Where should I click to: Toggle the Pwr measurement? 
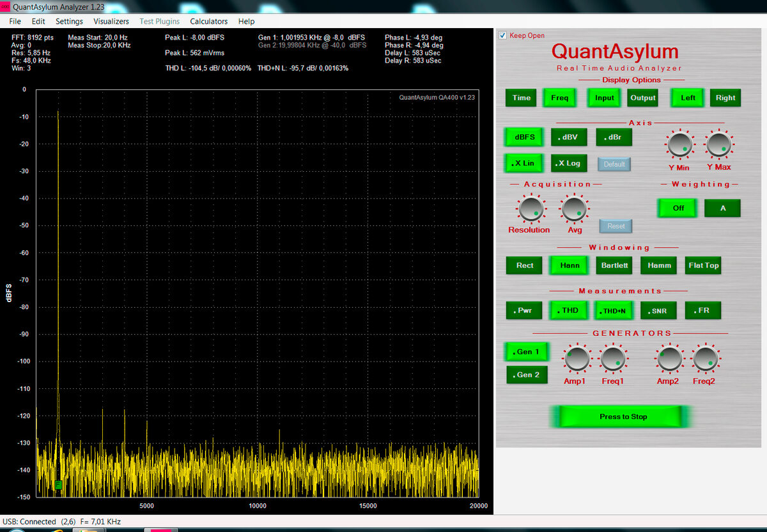524,310
